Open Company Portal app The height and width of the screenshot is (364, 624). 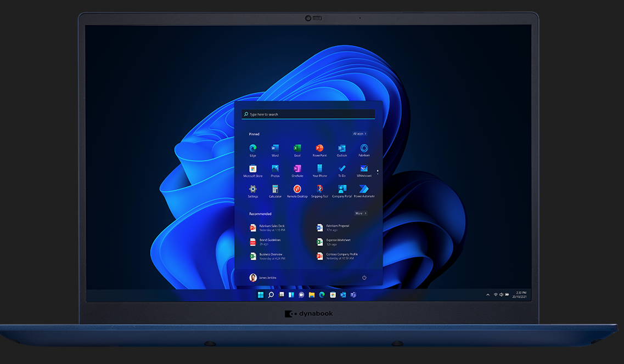click(x=342, y=190)
